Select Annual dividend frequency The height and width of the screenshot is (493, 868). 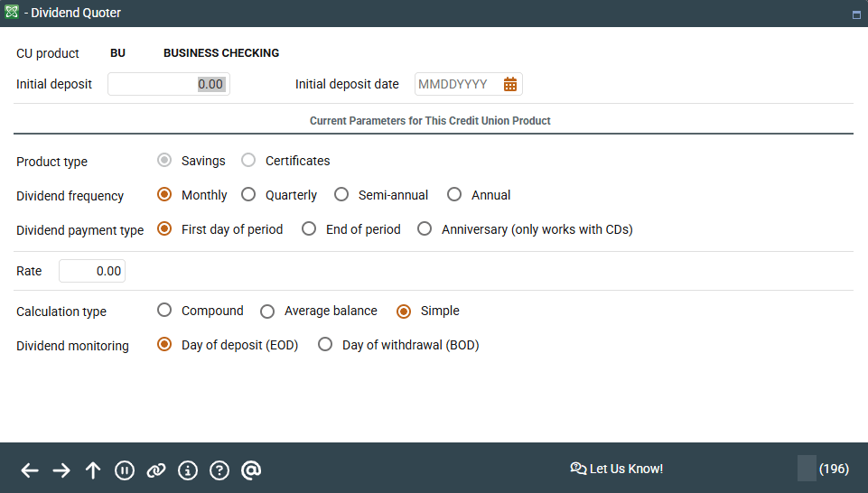[x=454, y=195]
